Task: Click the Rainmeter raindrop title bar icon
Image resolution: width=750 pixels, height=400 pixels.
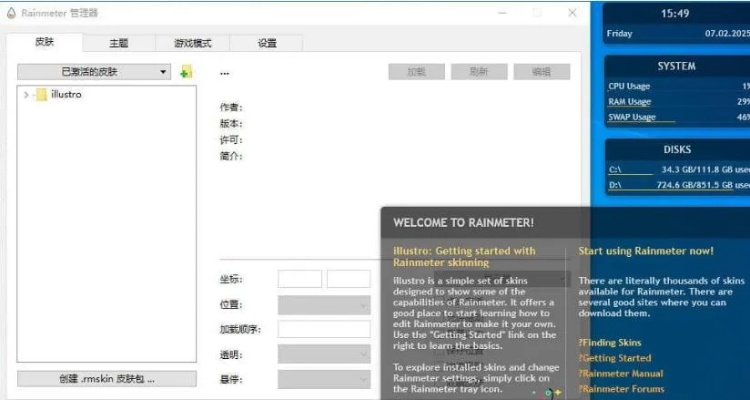Action: tap(10, 13)
